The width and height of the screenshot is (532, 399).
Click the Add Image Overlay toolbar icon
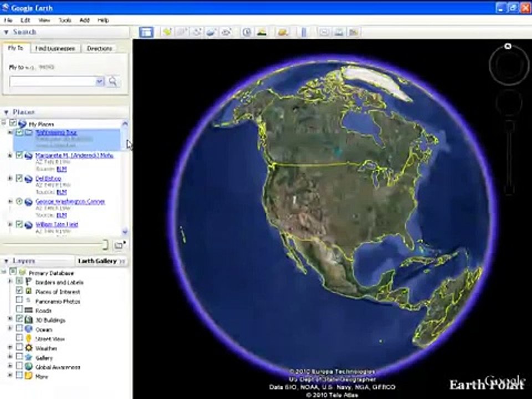(211, 32)
